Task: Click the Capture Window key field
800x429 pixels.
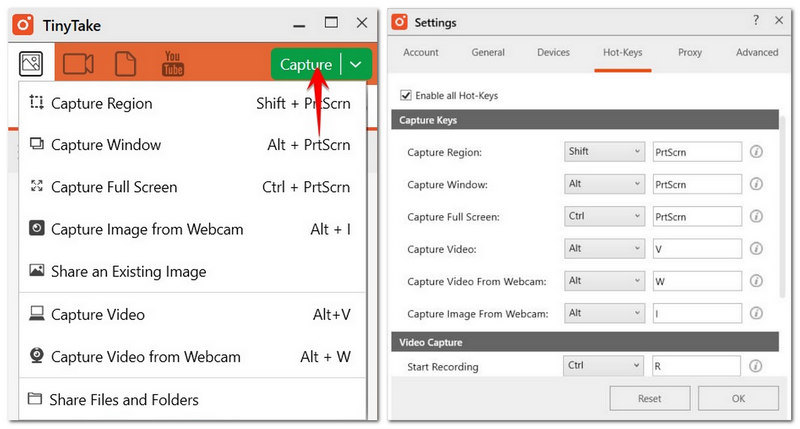Action: 696,184
